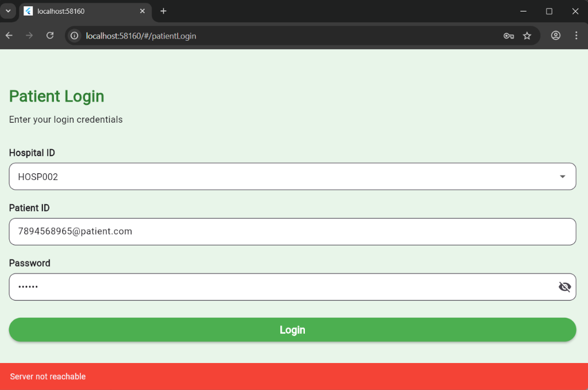Expand the Hospital ID dropdown arrow
This screenshot has width=588, height=390.
coord(563,177)
